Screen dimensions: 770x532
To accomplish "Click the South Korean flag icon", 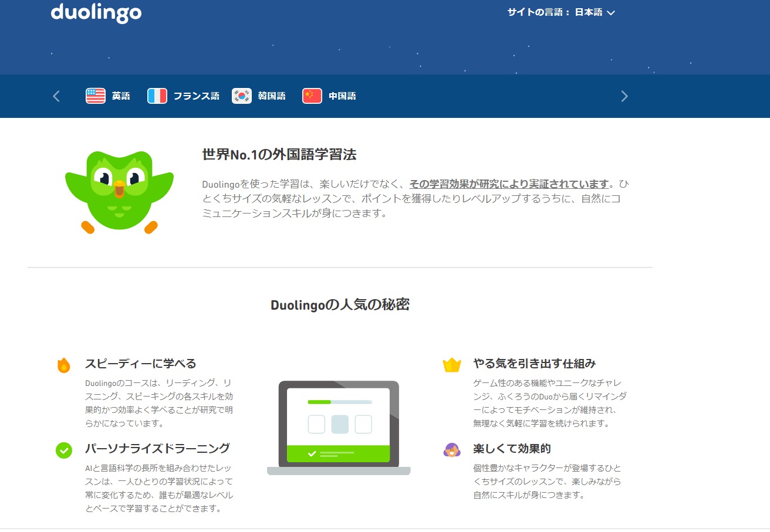I will 242,96.
